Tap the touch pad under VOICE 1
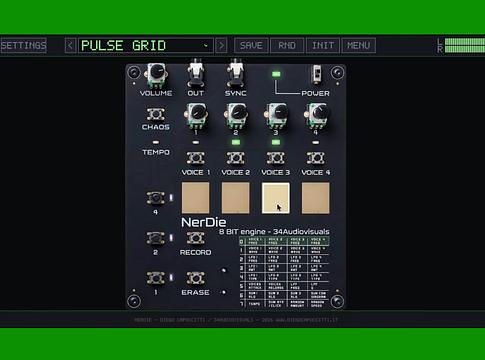The height and width of the screenshot is (360, 485). [x=196, y=198]
